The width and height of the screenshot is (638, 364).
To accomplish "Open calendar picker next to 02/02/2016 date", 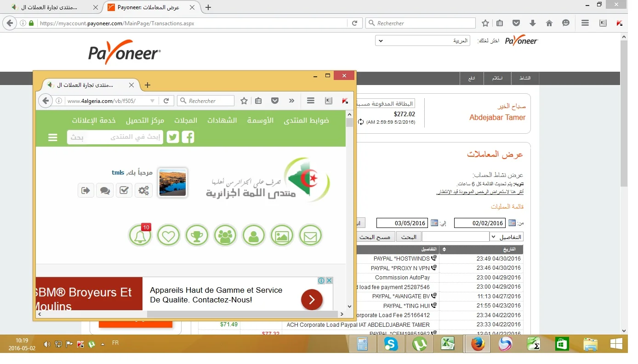I will pos(512,223).
